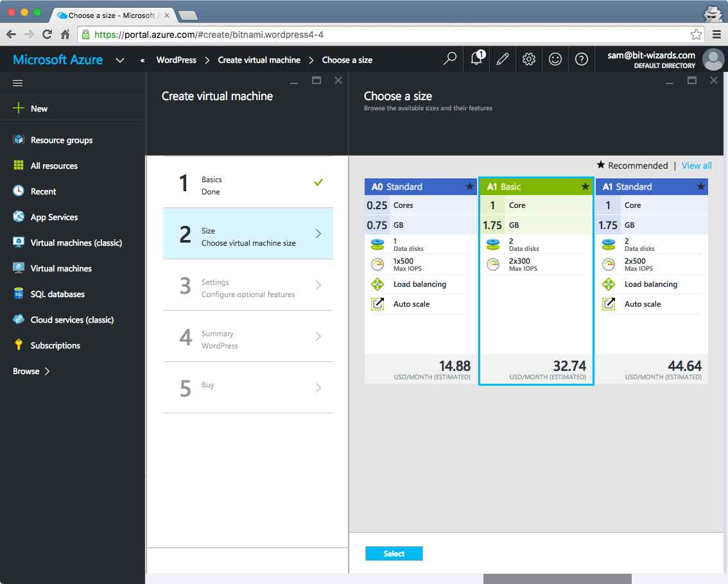Click the App Services globe icon
728x584 pixels.
[19, 216]
